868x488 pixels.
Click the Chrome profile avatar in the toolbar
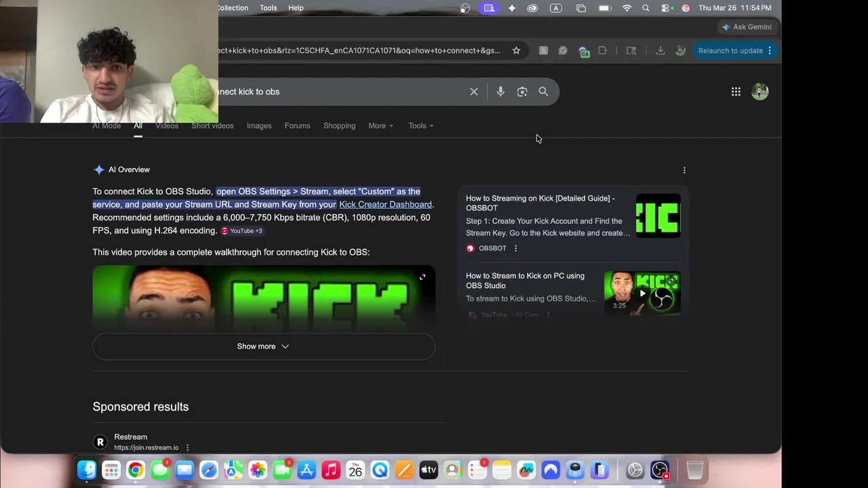coord(680,50)
